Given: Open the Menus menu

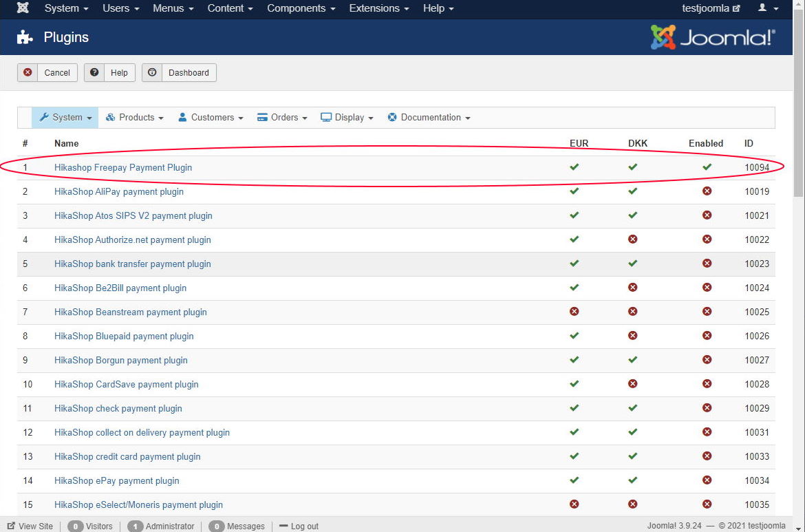Looking at the screenshot, I should (173, 8).
